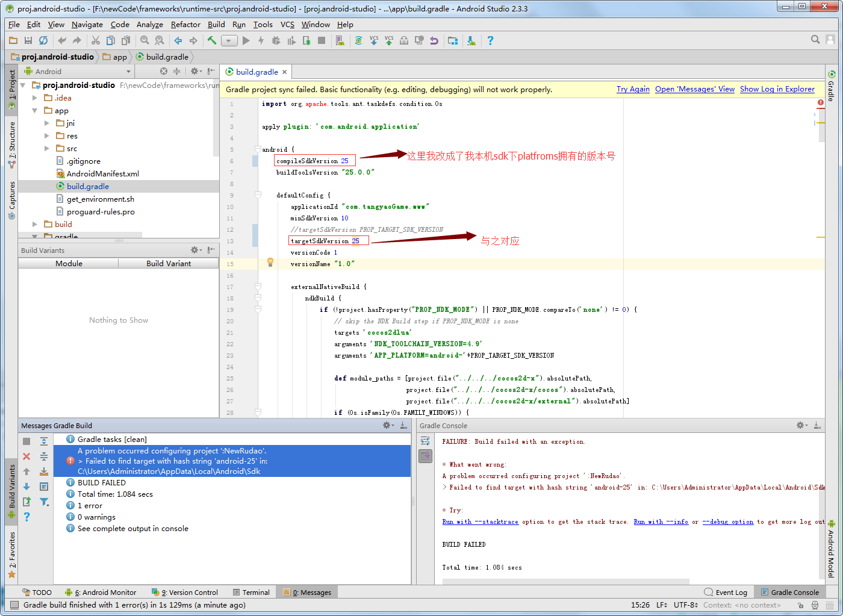Click the yellow intention lightbulb in editor

coord(270,263)
